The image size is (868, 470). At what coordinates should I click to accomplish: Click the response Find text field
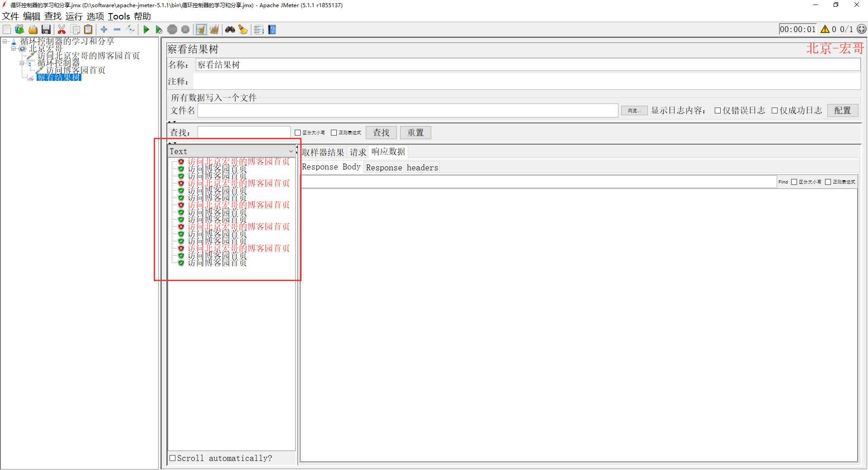tap(538, 182)
